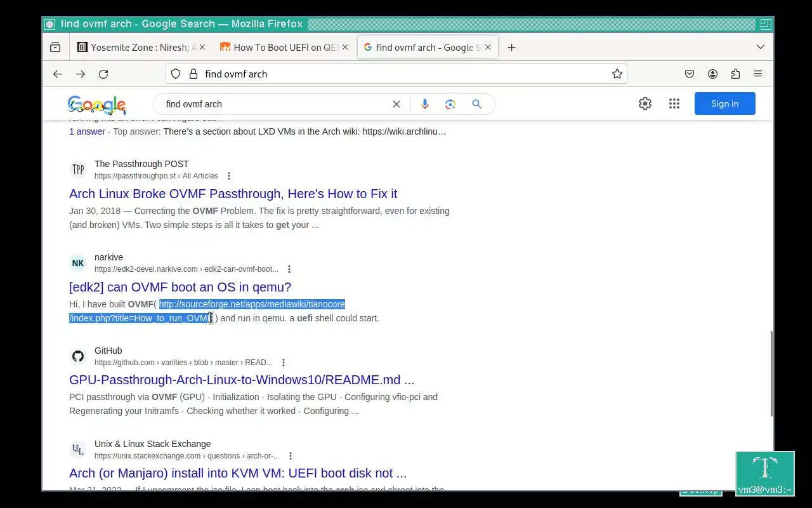Start voice search with microphone

[425, 104]
